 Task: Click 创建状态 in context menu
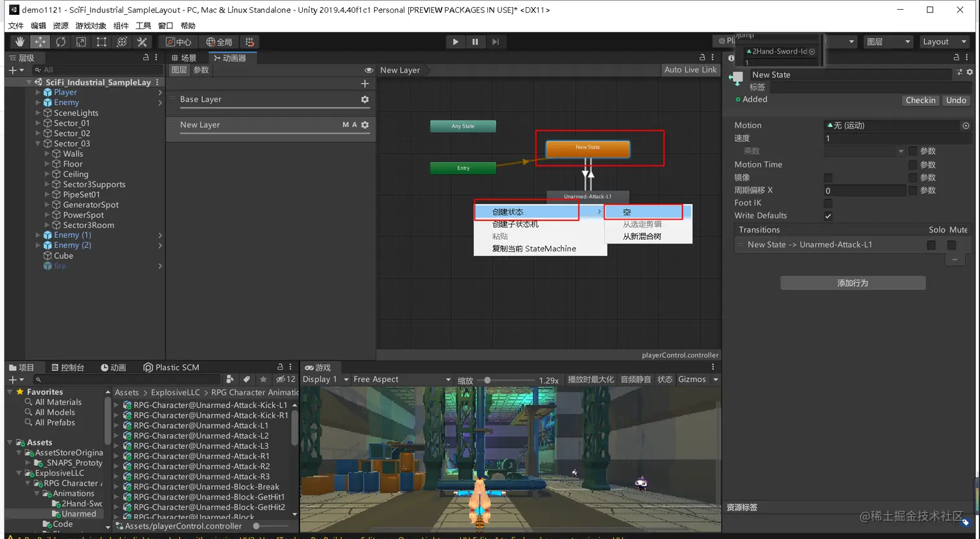[541, 212]
